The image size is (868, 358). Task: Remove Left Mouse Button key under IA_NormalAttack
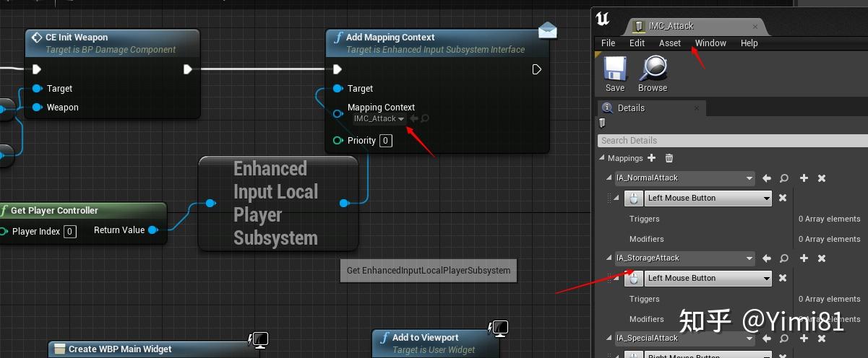tap(783, 198)
